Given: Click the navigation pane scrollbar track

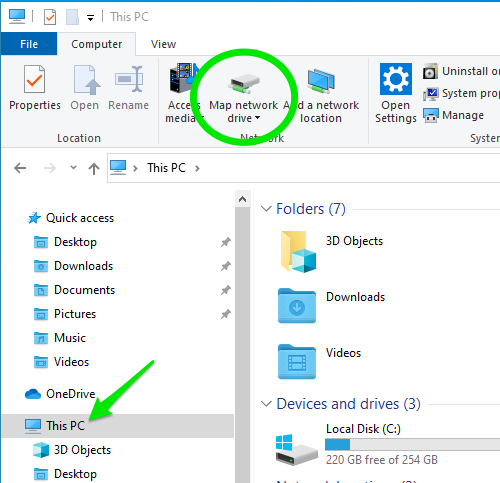Looking at the screenshot, I should click(243, 345).
